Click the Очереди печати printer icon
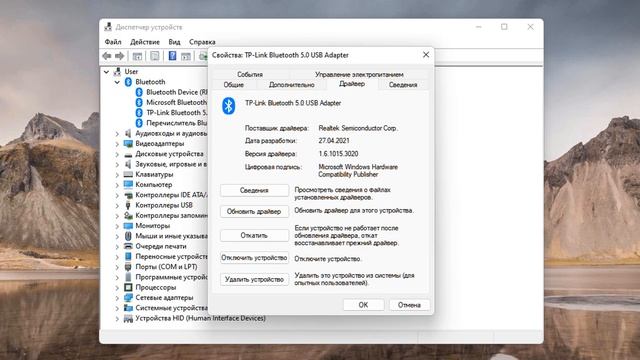 (x=128, y=246)
